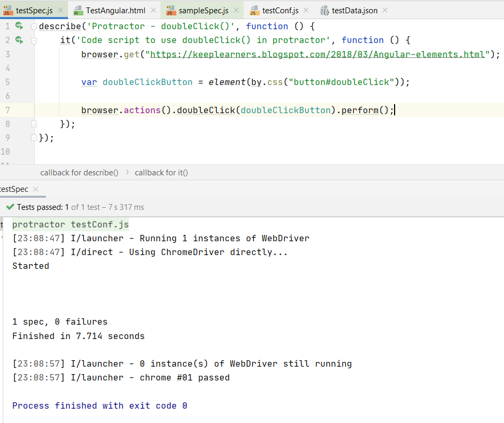This screenshot has height=423, width=504.
Task: Click the 'Started' console line
Action: (x=30, y=266)
